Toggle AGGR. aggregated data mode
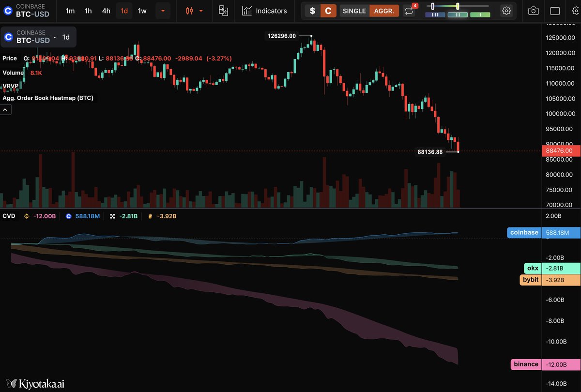The image size is (581, 392). pyautogui.click(x=384, y=11)
